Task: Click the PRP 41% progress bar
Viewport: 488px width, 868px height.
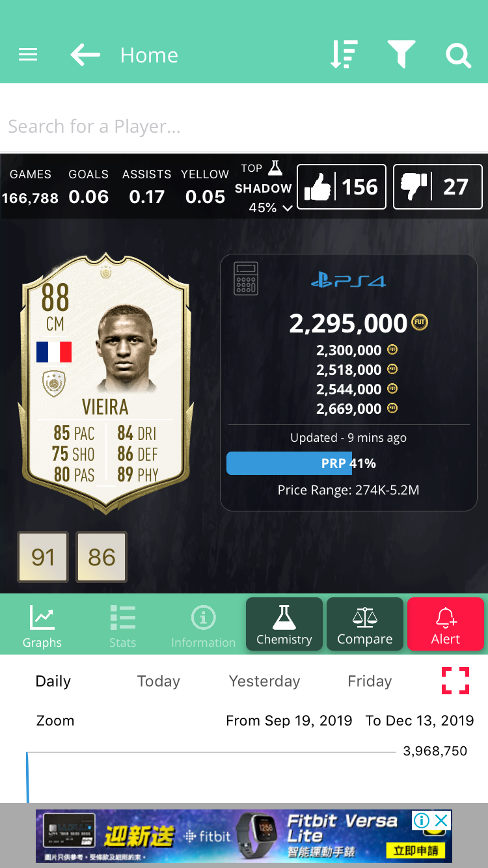Action: [348, 463]
